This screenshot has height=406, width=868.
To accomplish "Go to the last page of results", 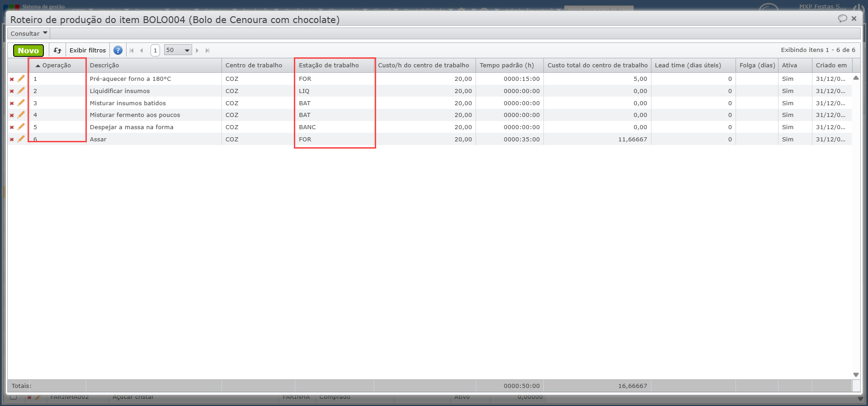I will pos(208,51).
